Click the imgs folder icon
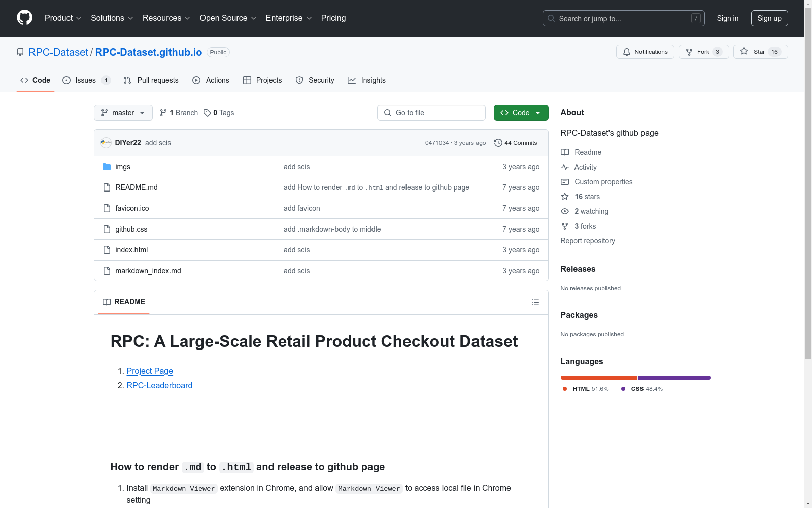The image size is (812, 508). click(x=107, y=167)
